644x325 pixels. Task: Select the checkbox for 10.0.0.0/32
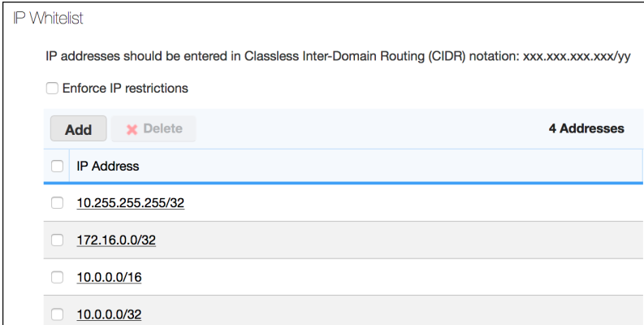coord(57,314)
